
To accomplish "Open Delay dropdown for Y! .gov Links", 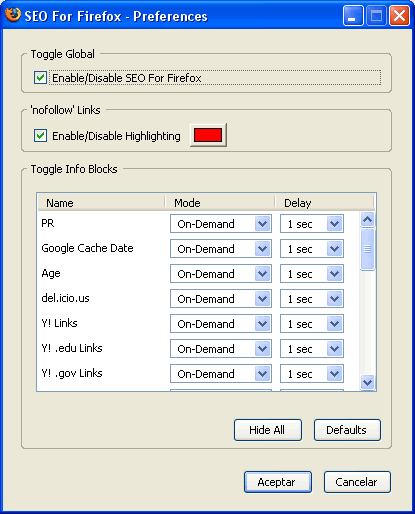I will [x=312, y=374].
